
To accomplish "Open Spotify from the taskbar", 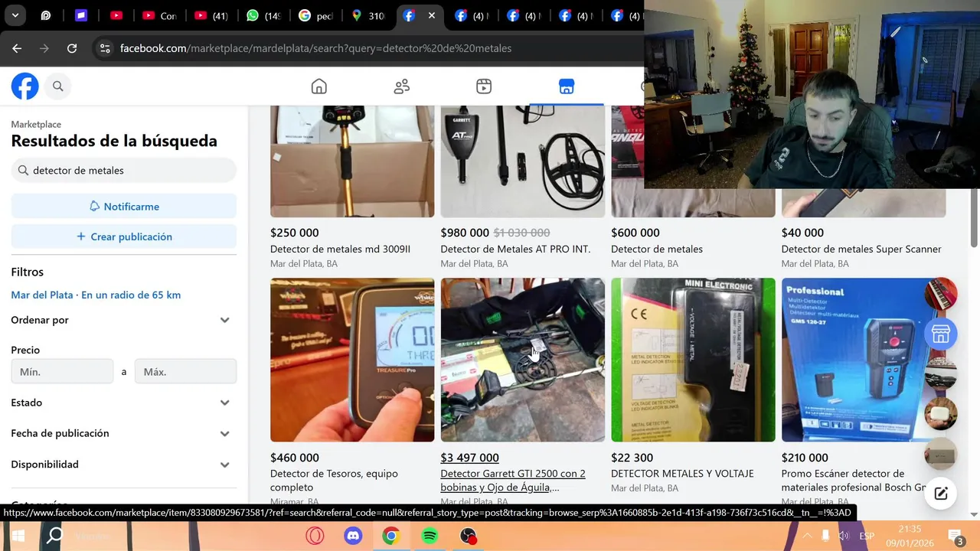I will [430, 536].
